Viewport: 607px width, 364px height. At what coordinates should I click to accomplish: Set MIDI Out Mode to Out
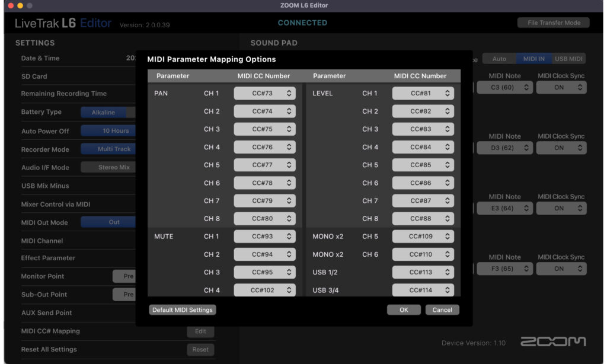coord(108,222)
